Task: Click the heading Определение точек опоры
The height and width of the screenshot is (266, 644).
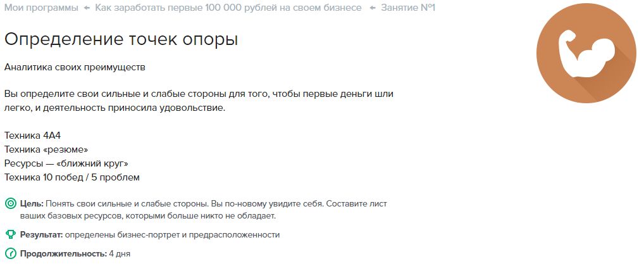Action: (x=121, y=40)
